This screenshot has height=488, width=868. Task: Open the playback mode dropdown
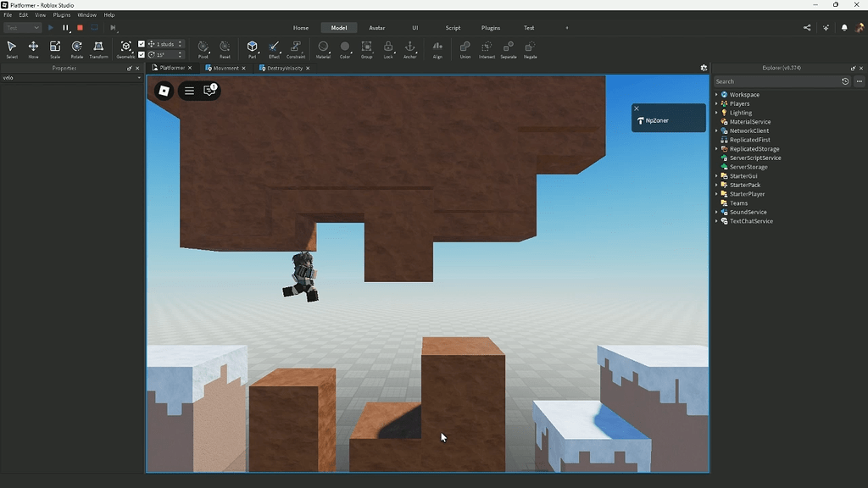coord(38,27)
